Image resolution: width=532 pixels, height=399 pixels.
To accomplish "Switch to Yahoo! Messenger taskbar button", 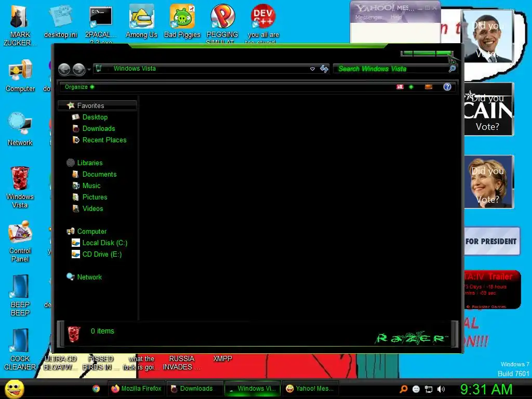I will (311, 389).
